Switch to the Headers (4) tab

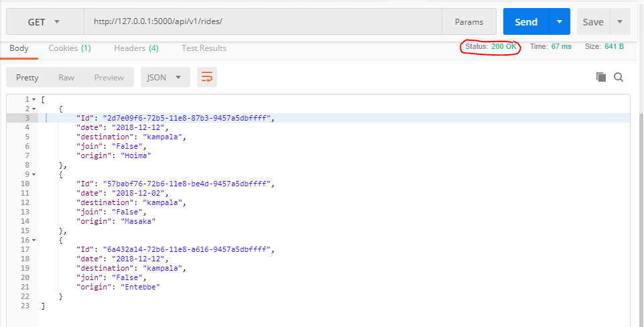pos(136,48)
